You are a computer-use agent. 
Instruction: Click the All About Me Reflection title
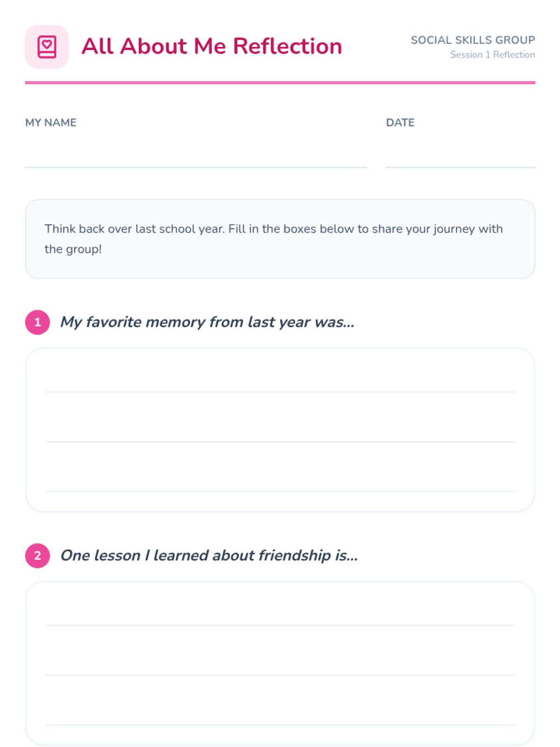[x=211, y=46]
